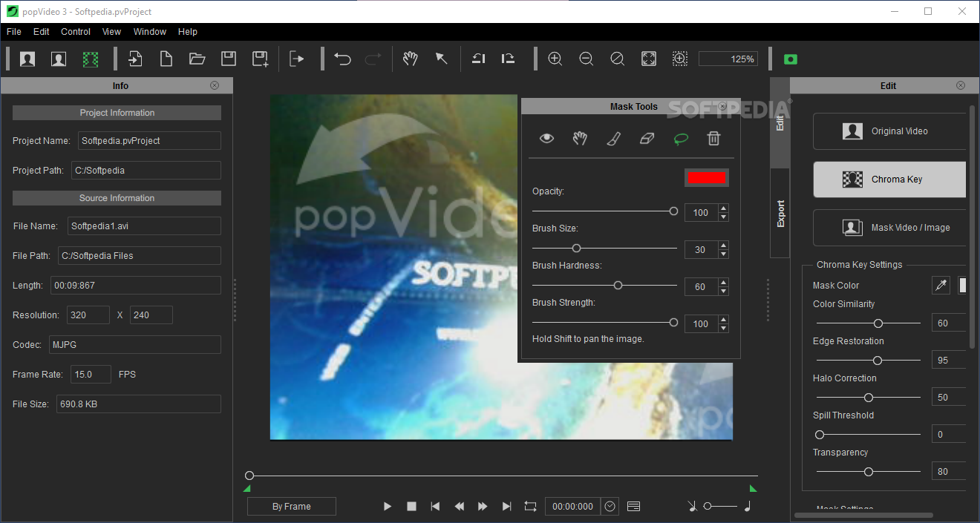Screen dimensions: 980x523
Task: Stop video playback
Action: click(411, 506)
